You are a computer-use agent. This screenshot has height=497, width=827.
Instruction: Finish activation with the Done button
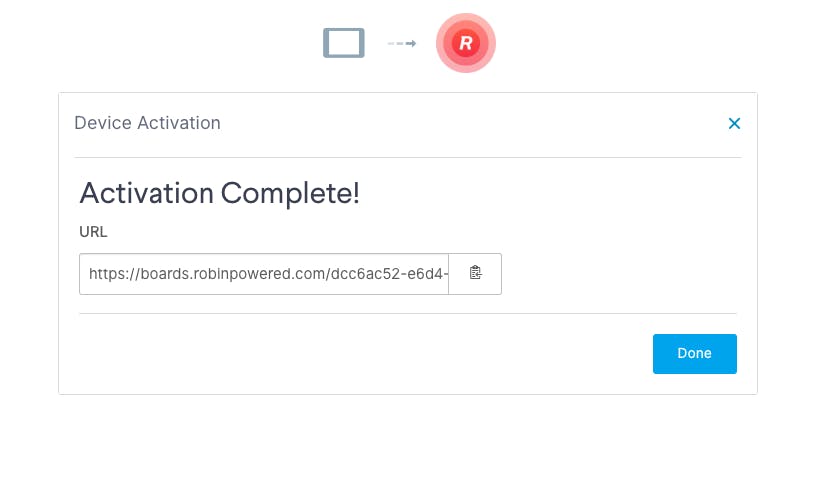point(695,353)
